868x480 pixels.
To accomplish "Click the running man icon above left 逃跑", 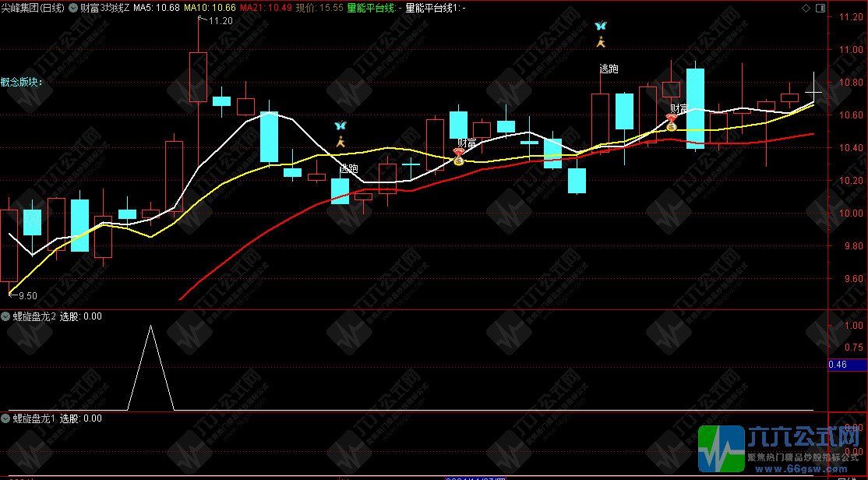I will (340, 142).
